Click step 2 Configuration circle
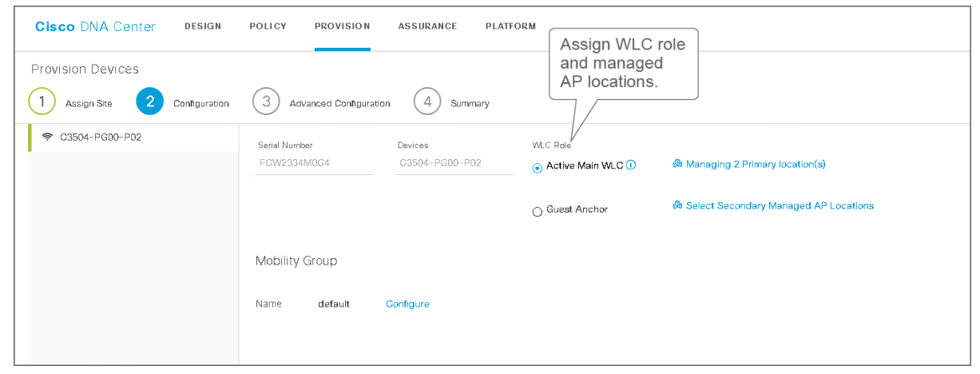980x374 pixels. 150,102
